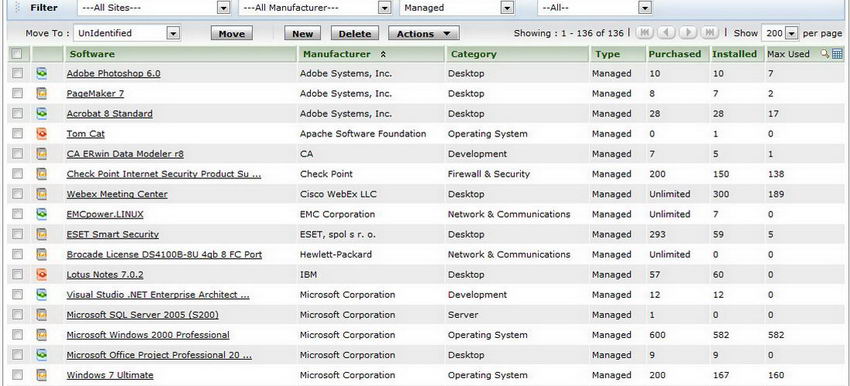This screenshot has width=850, height=386.
Task: Check the ESET Smart Security row checkbox
Action: [17, 234]
